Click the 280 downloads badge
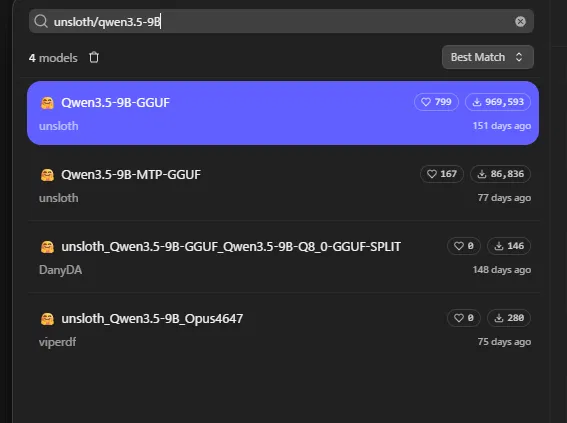Screen dimensions: 567x423 509,318
